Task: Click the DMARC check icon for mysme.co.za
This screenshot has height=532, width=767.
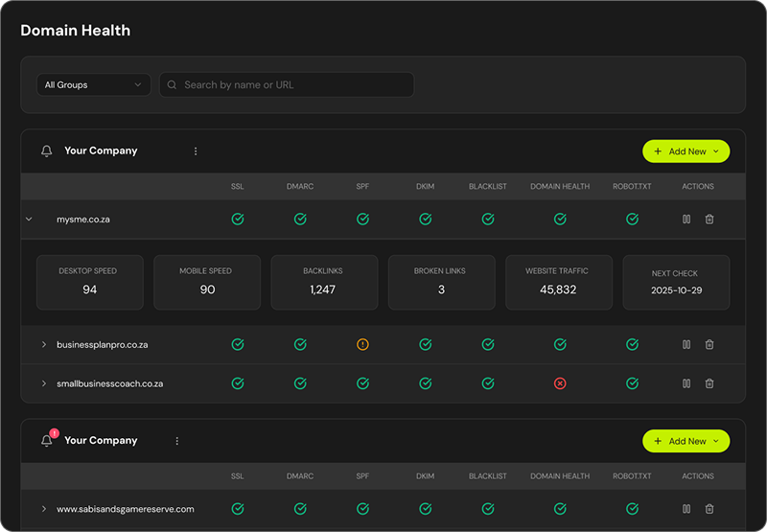Action: [x=300, y=220]
